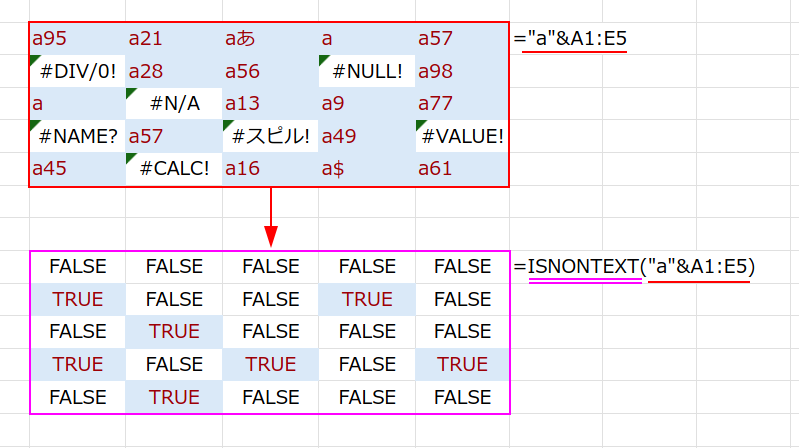Click the green triangle on the #スピル! cell

pos(228,125)
